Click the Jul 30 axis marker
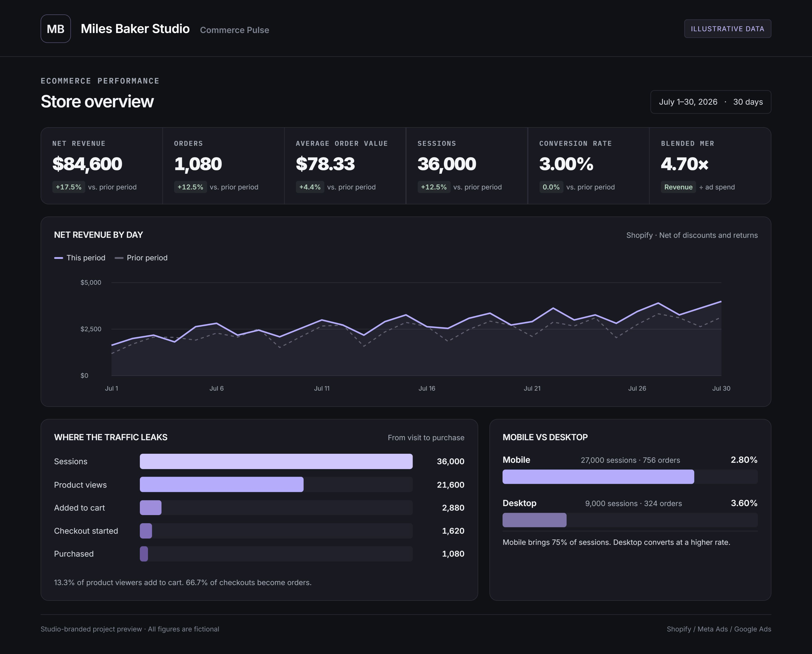Viewport: 812px width, 654px height. tap(721, 388)
